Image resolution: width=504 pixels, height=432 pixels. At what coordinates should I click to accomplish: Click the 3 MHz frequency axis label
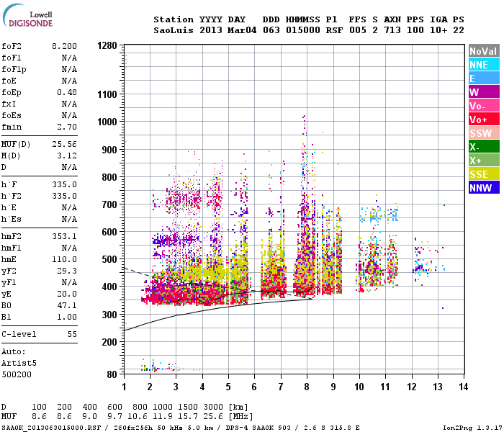tap(176, 387)
